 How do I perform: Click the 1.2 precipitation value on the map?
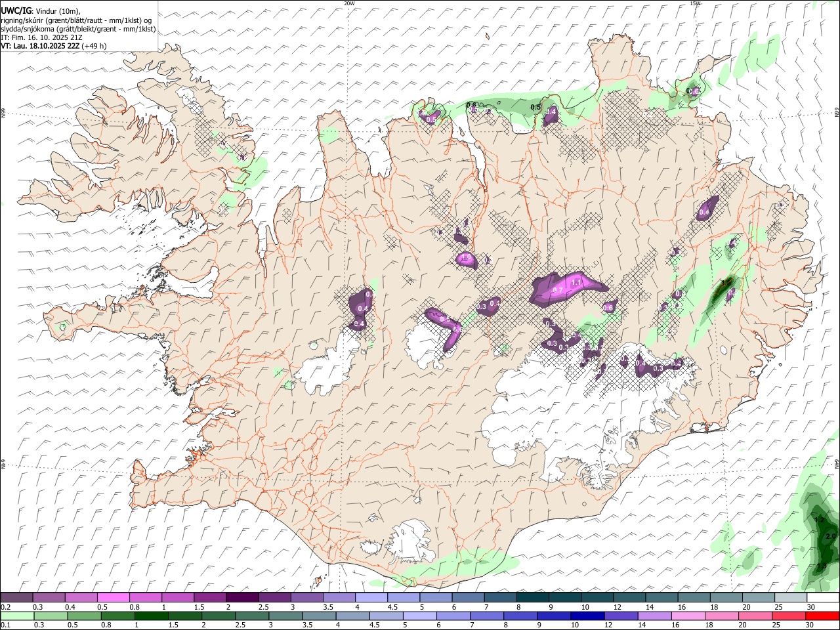tap(818, 520)
